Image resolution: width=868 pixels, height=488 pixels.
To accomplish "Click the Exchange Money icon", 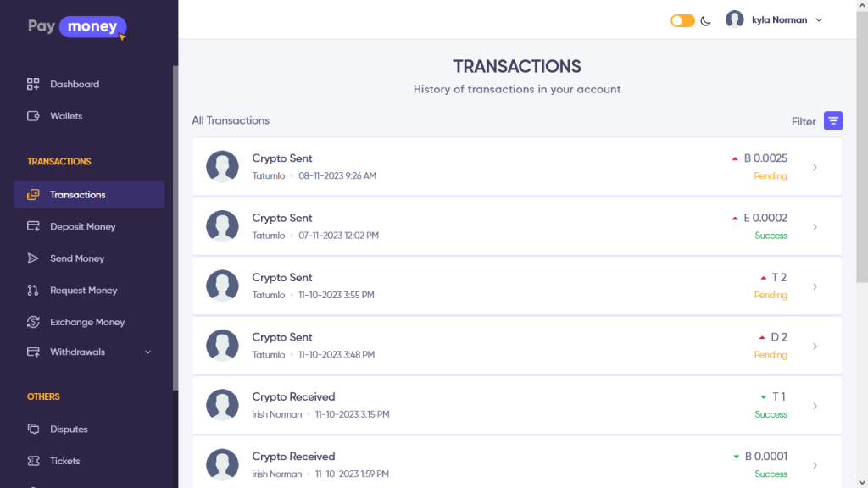I will (33, 322).
